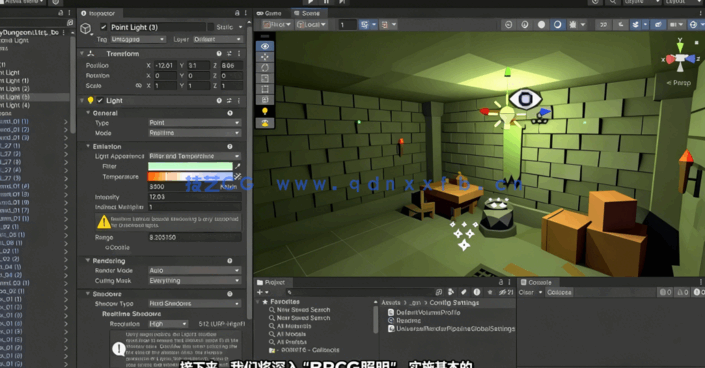Screen dimensions: 705x368
Task: Click Project favorites star icon in toolbar
Action: point(490,292)
